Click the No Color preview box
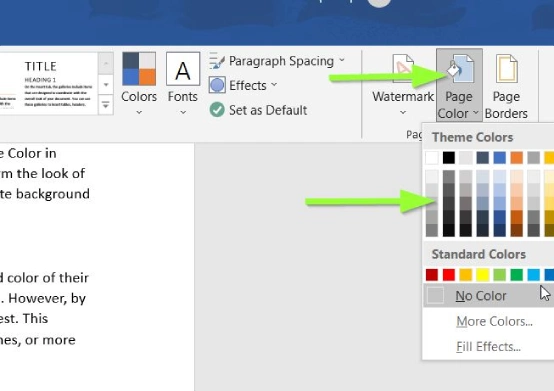The image size is (554, 391). click(436, 295)
